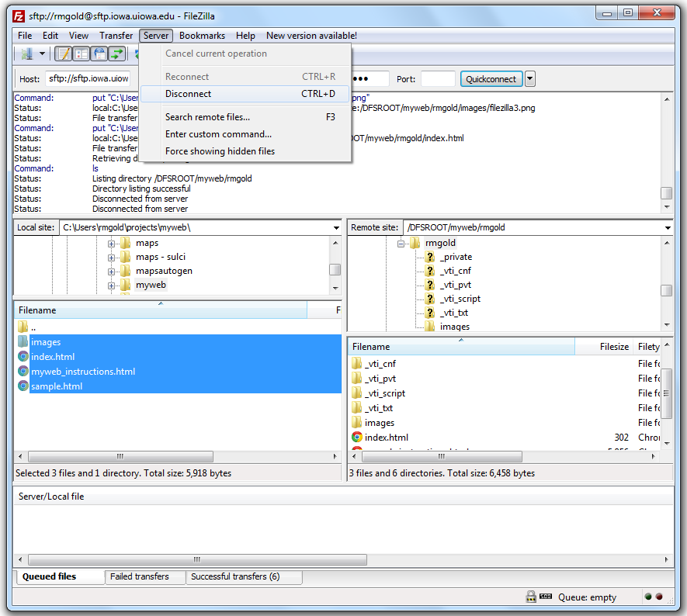This screenshot has width=687, height=616.
Task: Click the question-mark icon beside _private
Action: coord(430,257)
